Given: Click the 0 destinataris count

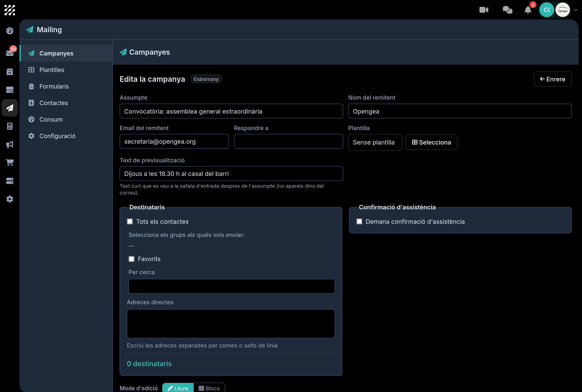Looking at the screenshot, I should [x=149, y=364].
